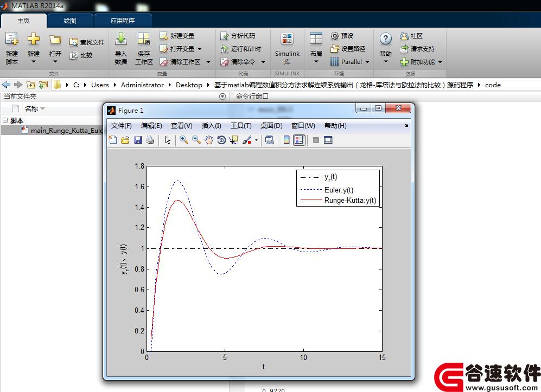Screen dimensions: 541x392
Task: Click Open File icon in Figure 1 toolbar
Action: (x=125, y=140)
